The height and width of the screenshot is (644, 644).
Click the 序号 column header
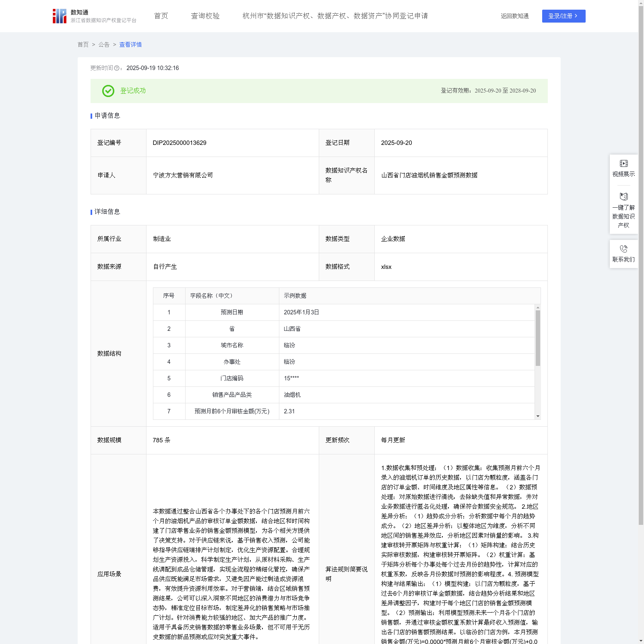click(169, 296)
